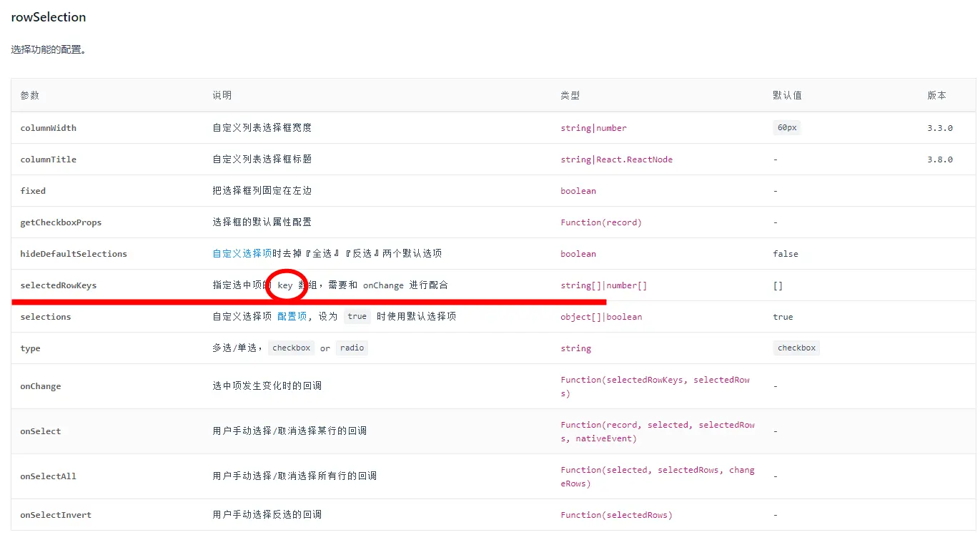
Task: Click the 默认值 column header
Action: coord(788,95)
